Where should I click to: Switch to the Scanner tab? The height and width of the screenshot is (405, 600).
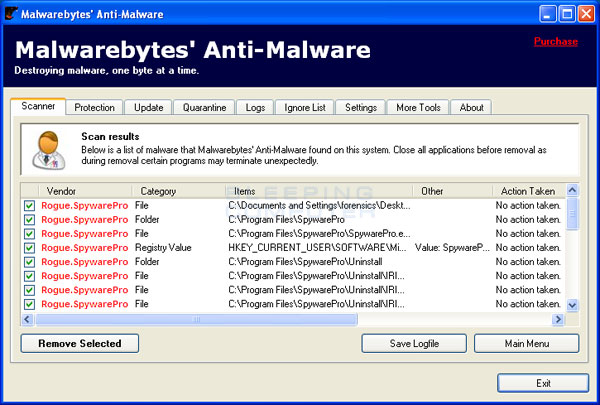tap(38, 106)
